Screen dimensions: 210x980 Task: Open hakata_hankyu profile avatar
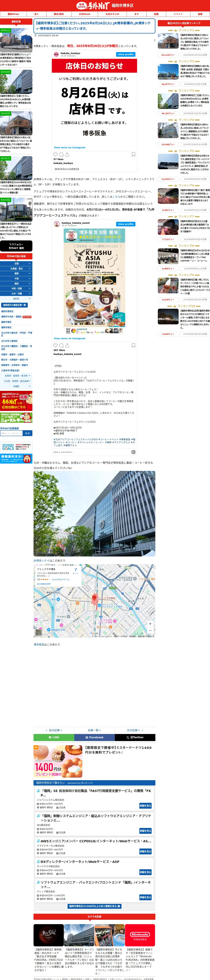click(x=56, y=54)
